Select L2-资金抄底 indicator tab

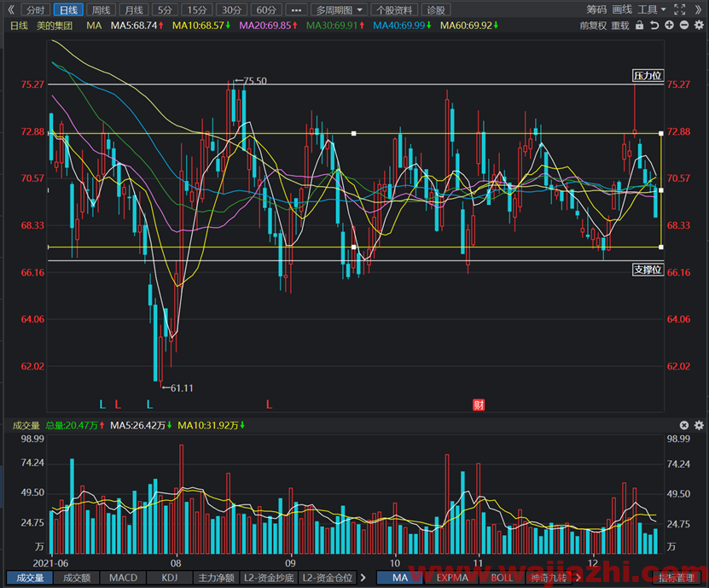[269, 578]
